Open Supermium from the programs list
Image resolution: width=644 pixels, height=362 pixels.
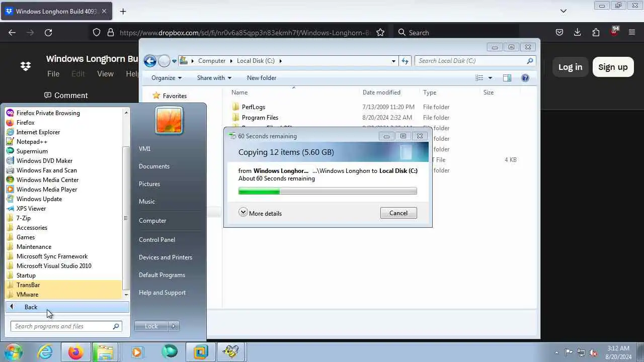click(x=32, y=151)
